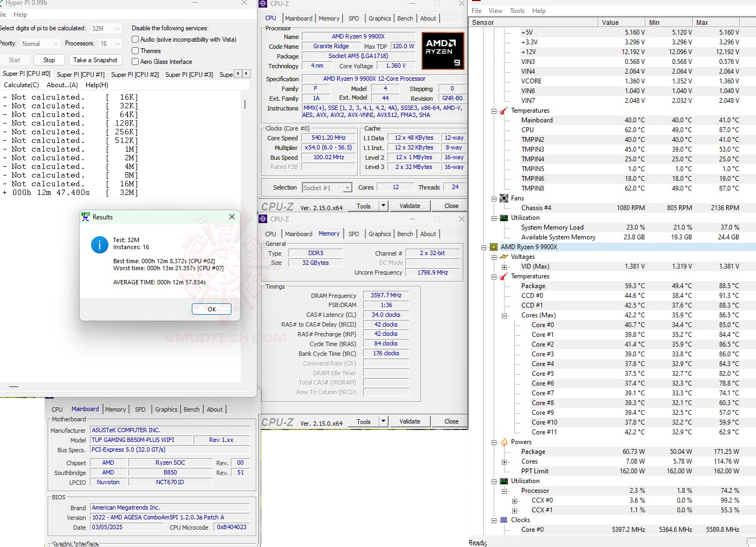This screenshot has width=756, height=547.
Task: Switch to the Super PI [CPU #2] tab
Action: 135,75
